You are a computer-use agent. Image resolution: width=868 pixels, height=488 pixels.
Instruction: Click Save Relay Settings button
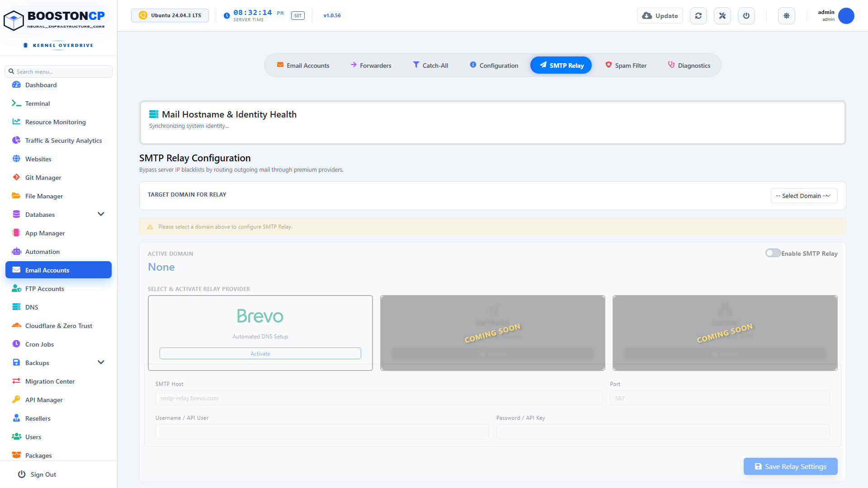[x=790, y=466]
